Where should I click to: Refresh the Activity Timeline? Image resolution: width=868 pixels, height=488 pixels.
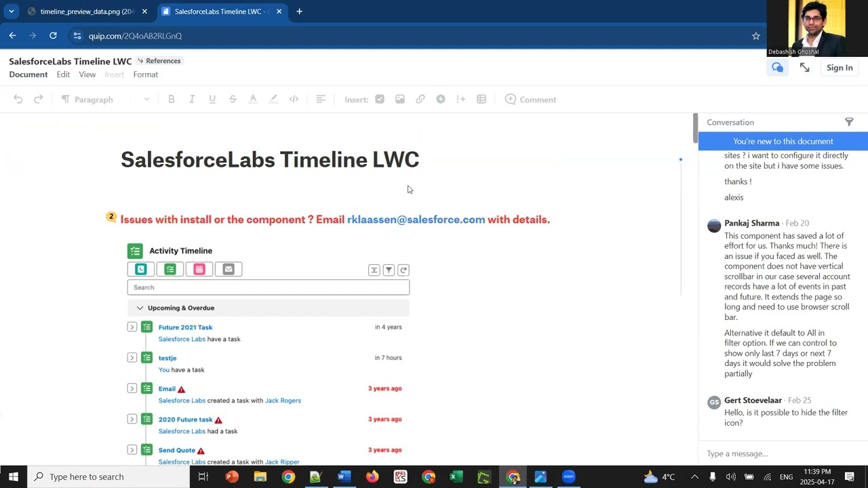403,270
